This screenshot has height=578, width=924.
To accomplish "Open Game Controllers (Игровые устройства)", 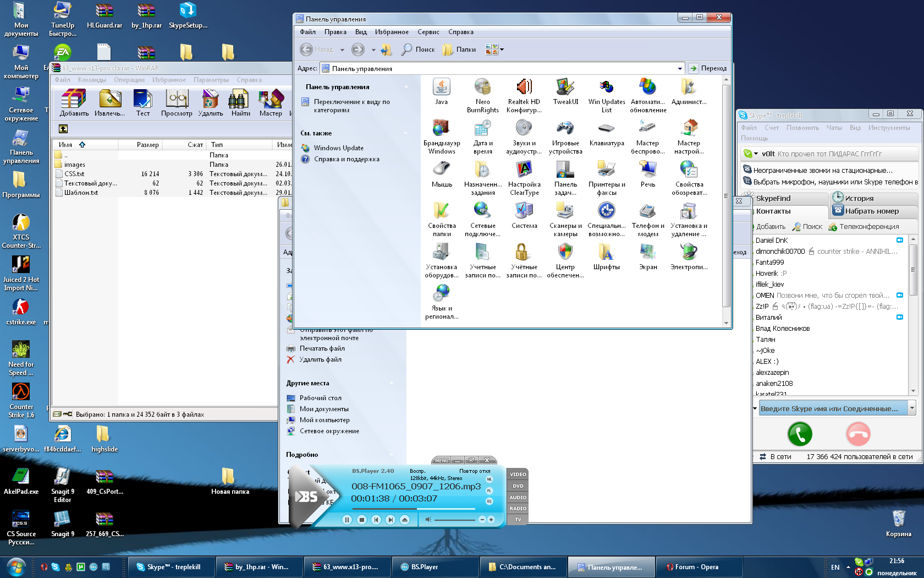I will (565, 137).
